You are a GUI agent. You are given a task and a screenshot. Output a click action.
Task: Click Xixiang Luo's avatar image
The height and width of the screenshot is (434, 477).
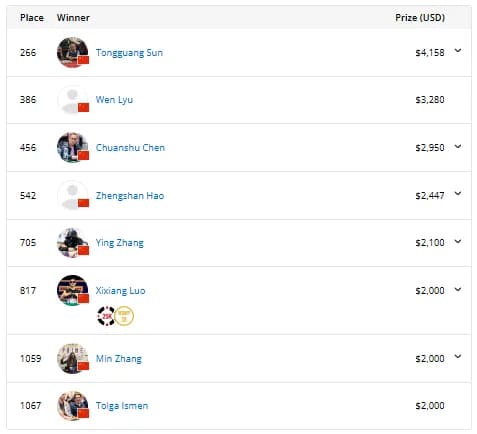(x=73, y=290)
